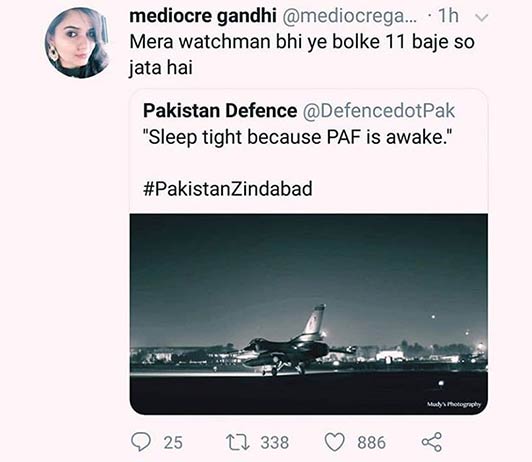This screenshot has height=462, width=532.
Task: View the fighter jet night photo
Action: tap(309, 314)
